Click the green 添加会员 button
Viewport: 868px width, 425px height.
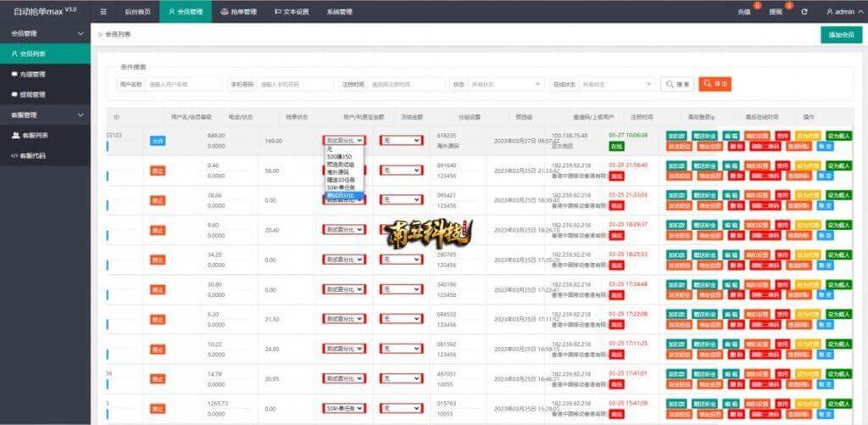point(841,35)
